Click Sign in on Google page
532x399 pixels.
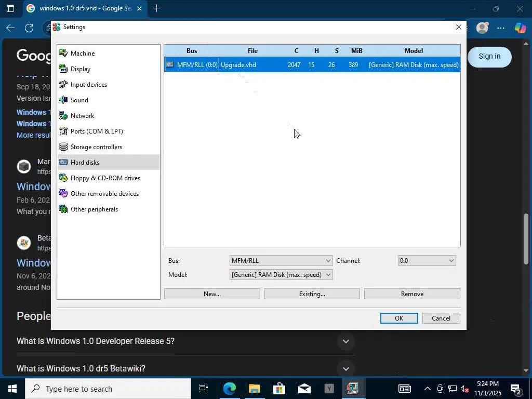[489, 56]
